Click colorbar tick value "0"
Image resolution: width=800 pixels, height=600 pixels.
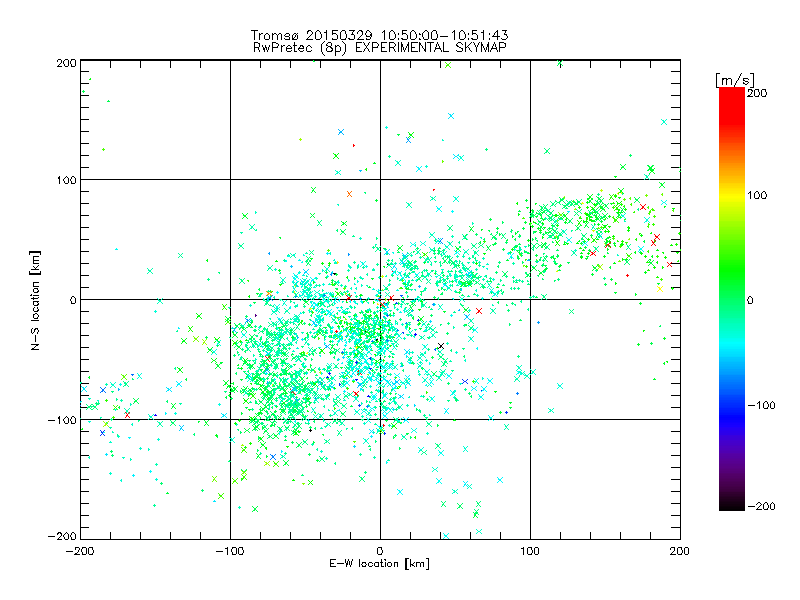(750, 300)
